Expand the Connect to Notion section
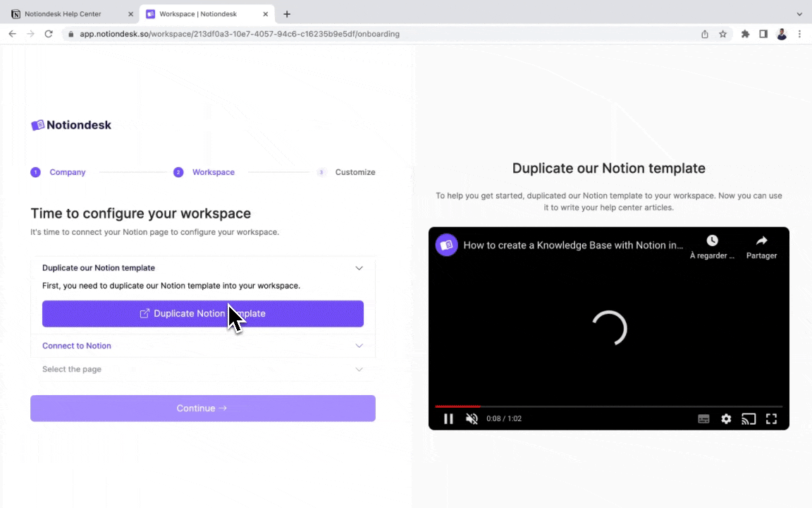The image size is (812, 508). tap(359, 346)
